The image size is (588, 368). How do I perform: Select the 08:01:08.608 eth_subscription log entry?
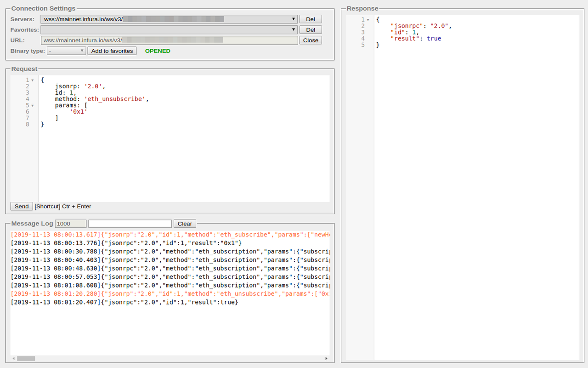[x=170, y=285]
